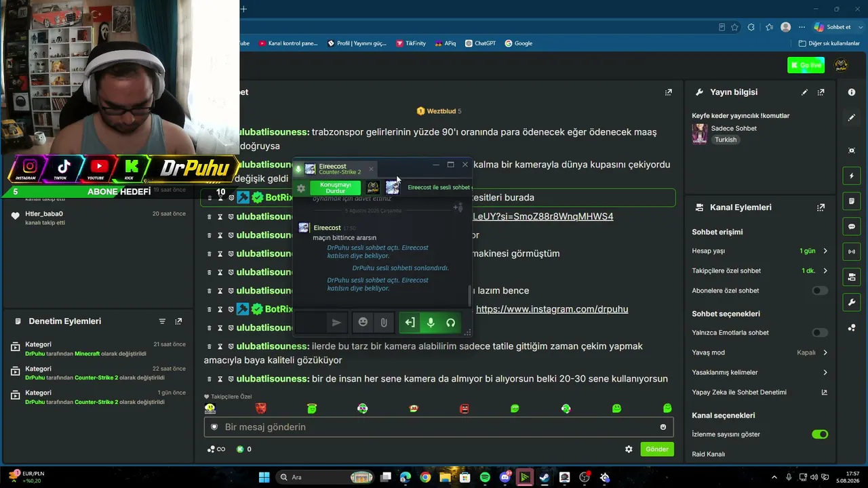
Task: Open the Google bookmark
Action: tap(518, 43)
